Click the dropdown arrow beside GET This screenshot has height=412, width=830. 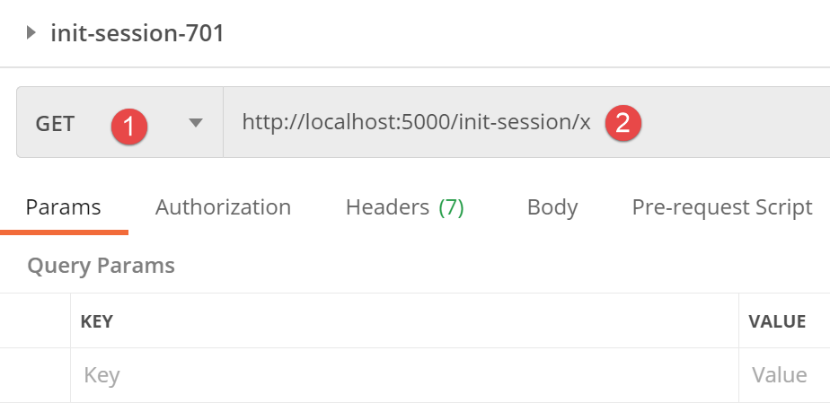(196, 124)
